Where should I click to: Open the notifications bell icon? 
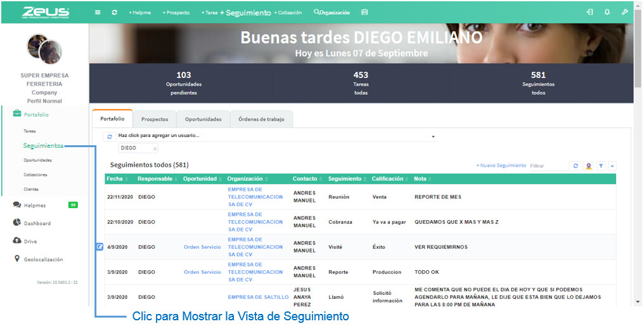[x=607, y=12]
